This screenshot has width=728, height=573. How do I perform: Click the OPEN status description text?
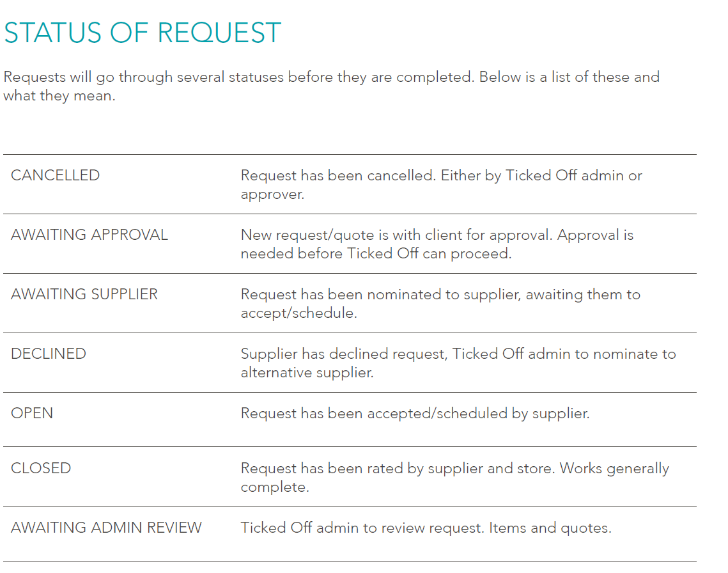coord(415,413)
